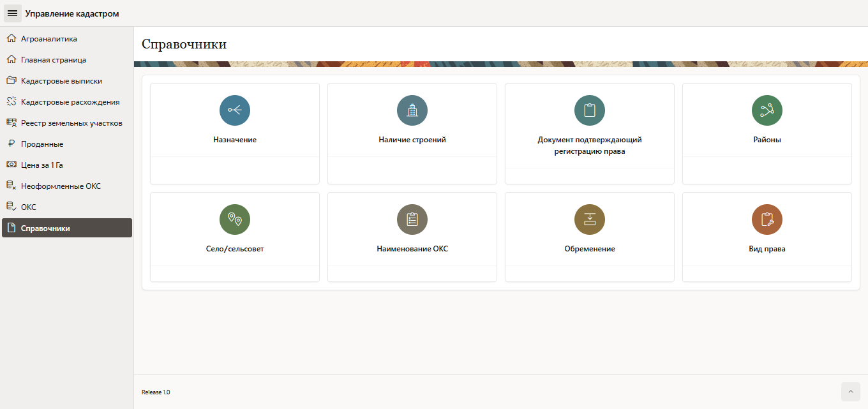Click the clipboard icon for Документ подтверждающий

590,110
